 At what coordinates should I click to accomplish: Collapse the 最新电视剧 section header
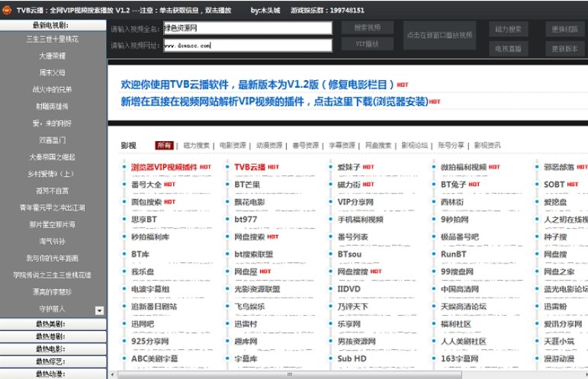coord(53,25)
